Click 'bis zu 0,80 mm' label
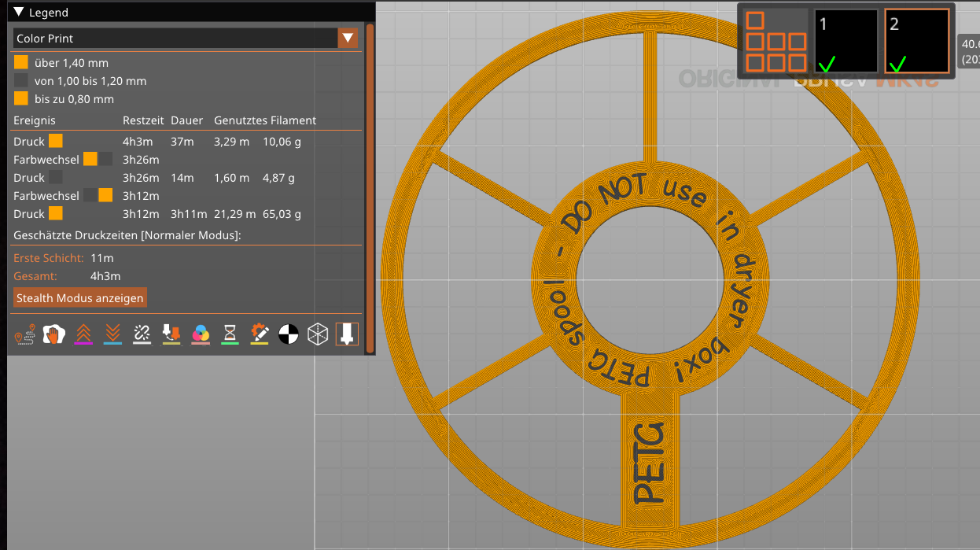 (74, 99)
